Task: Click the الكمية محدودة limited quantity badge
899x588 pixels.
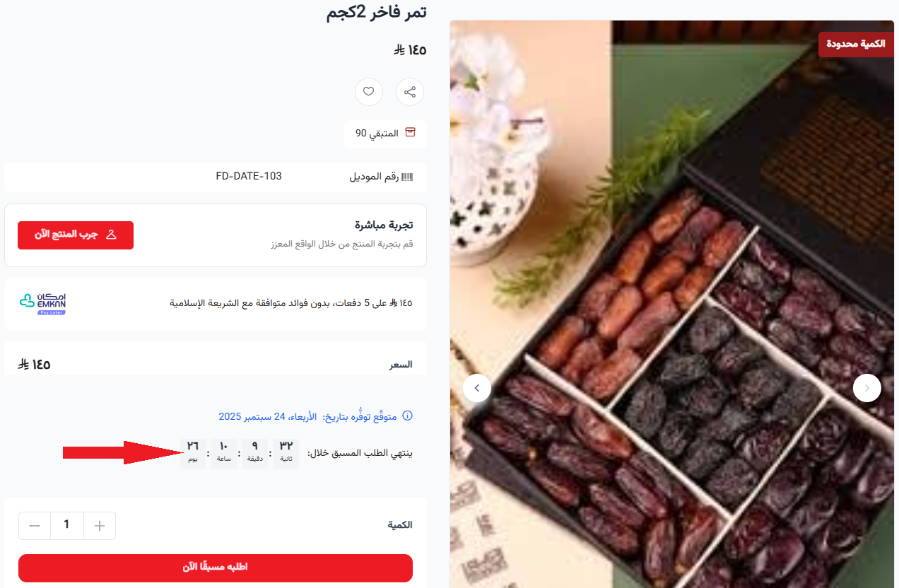Action: coord(856,44)
